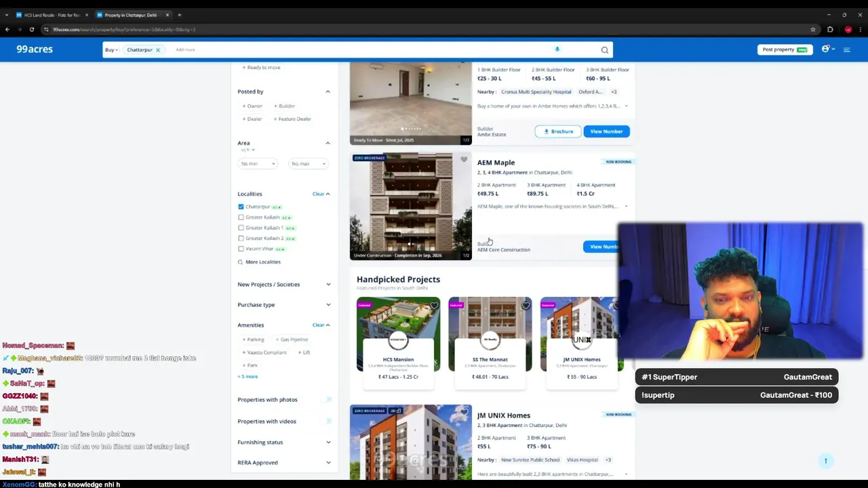Toggle Properties with photos switch
The width and height of the screenshot is (868, 488).
point(328,400)
